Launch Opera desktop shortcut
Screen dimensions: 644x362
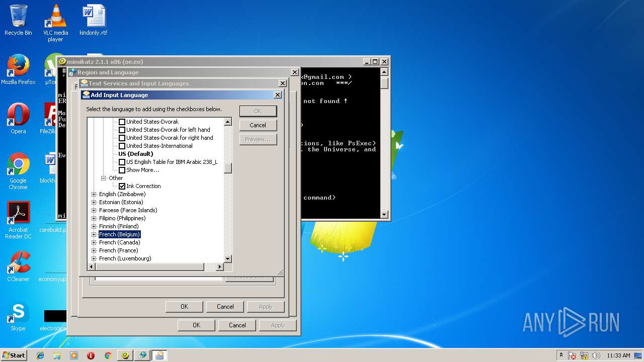click(x=18, y=119)
